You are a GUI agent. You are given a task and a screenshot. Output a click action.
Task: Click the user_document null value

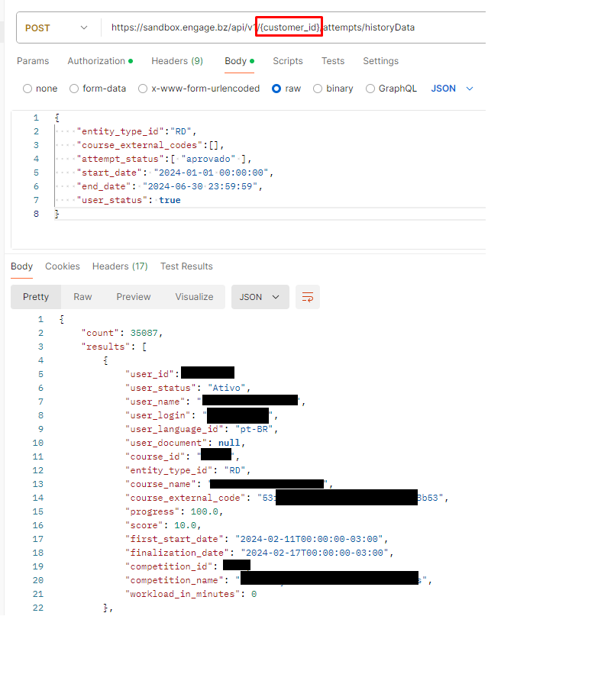[229, 443]
